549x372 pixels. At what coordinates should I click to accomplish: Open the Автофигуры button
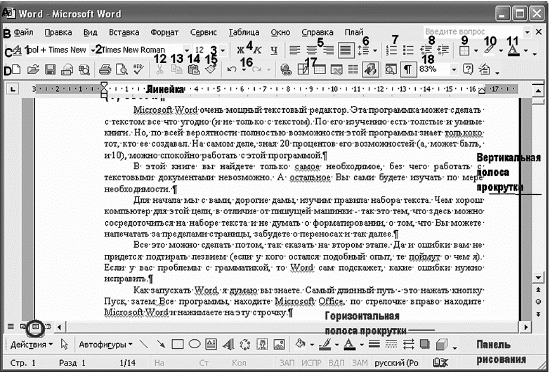pos(105,345)
